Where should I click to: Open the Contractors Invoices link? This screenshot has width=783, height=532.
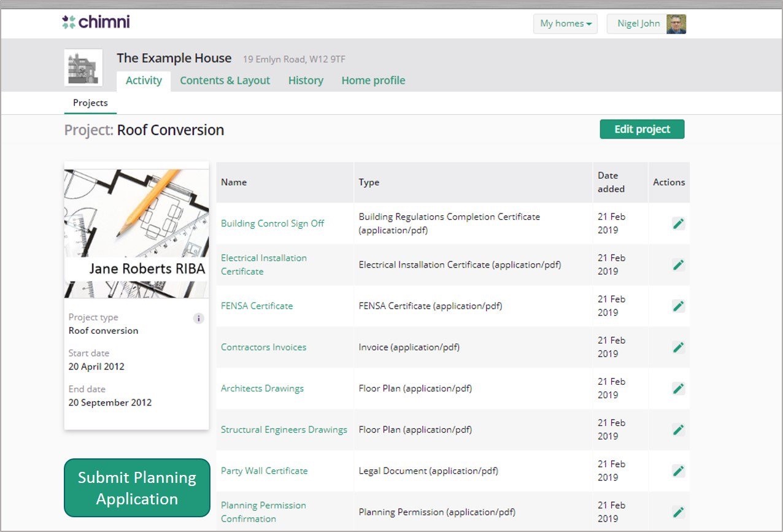click(x=263, y=347)
